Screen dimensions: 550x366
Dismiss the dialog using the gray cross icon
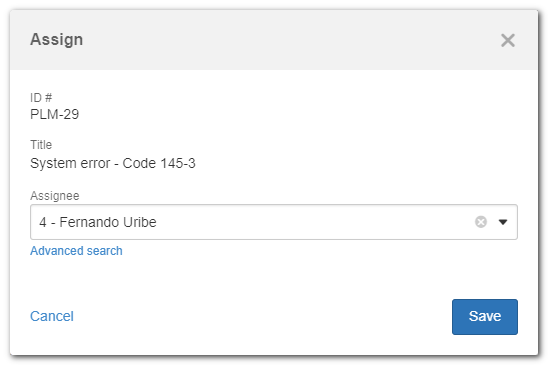508,40
